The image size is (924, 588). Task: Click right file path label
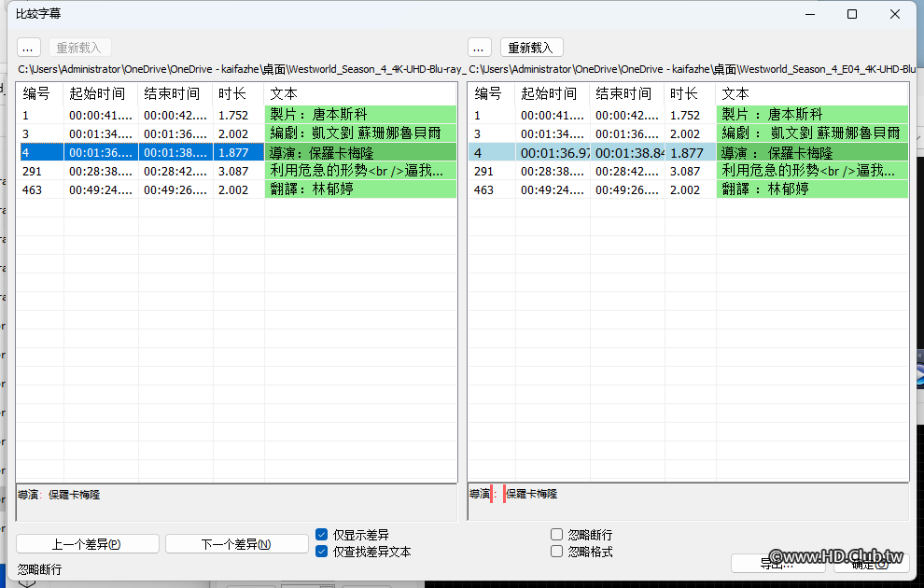692,69
